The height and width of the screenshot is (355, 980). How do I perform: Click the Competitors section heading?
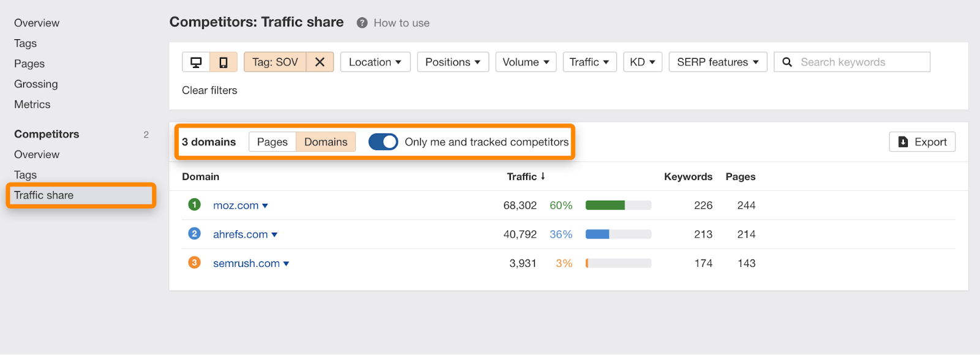(x=47, y=134)
